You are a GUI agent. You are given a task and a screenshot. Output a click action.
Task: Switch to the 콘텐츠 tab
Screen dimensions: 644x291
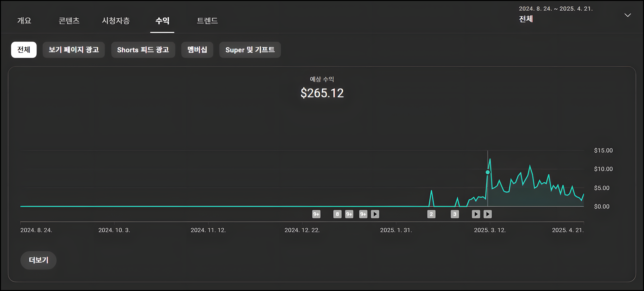(69, 20)
